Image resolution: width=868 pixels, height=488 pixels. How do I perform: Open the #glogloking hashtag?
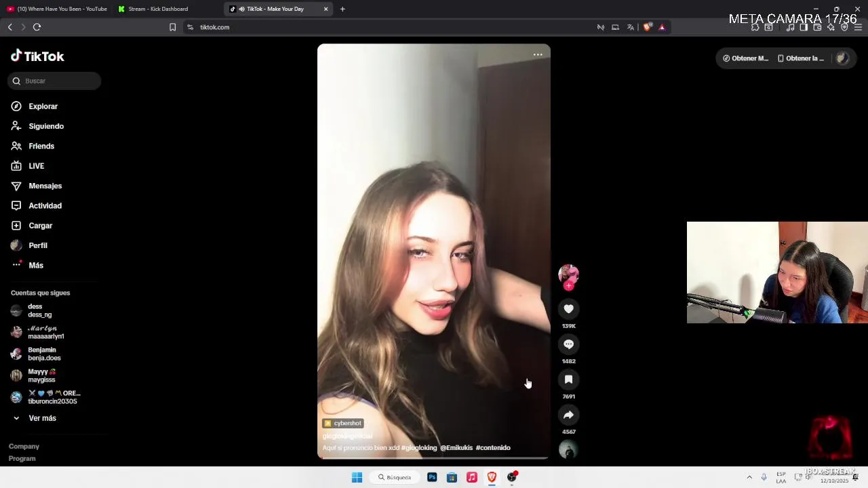(419, 448)
